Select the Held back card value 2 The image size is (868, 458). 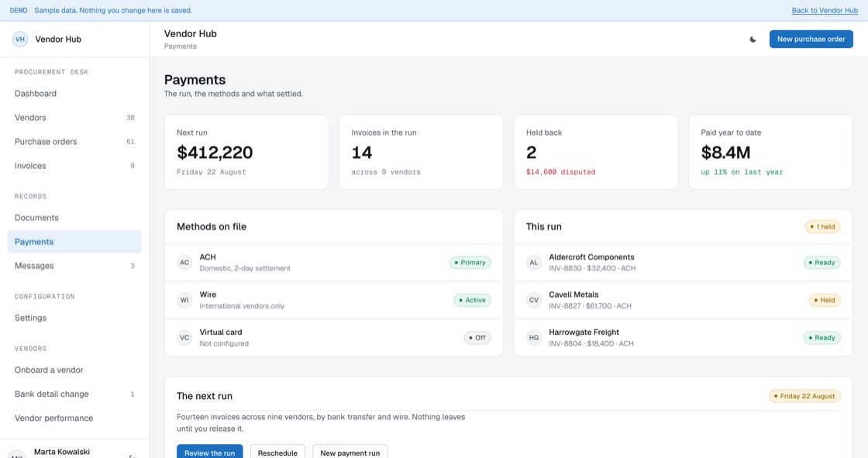coord(531,153)
